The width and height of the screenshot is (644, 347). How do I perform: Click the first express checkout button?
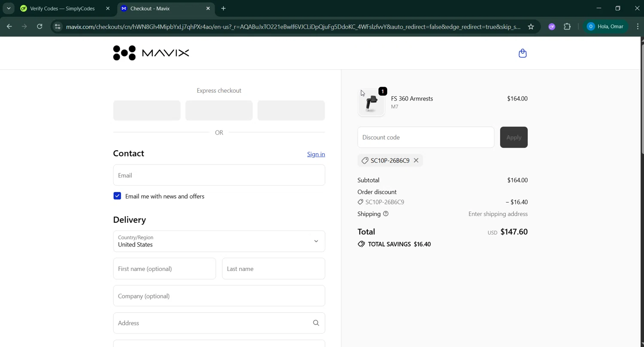147,110
